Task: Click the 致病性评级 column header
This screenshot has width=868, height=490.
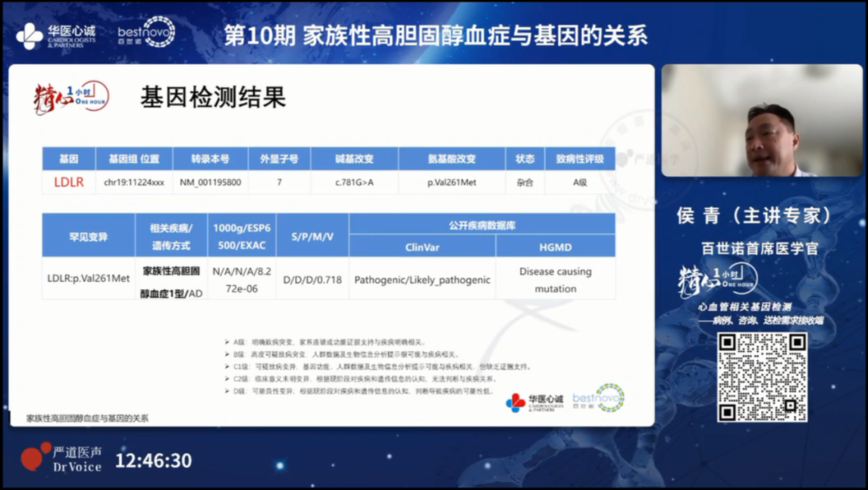Action: click(x=579, y=159)
